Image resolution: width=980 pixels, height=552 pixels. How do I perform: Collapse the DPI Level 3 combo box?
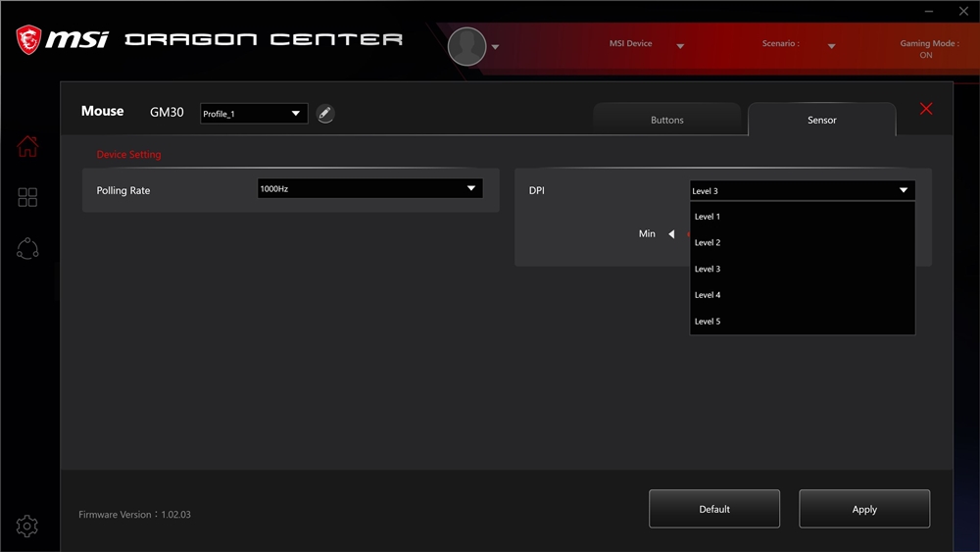pyautogui.click(x=803, y=190)
